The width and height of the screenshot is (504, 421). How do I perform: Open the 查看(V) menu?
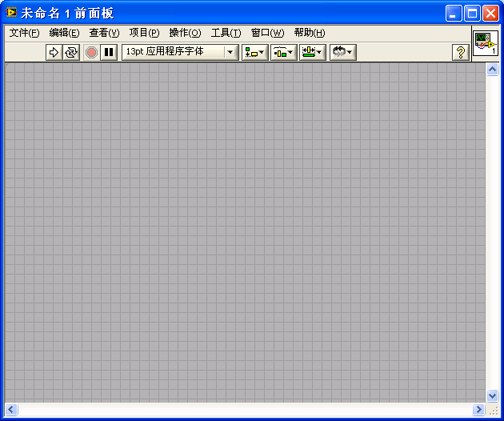click(104, 33)
